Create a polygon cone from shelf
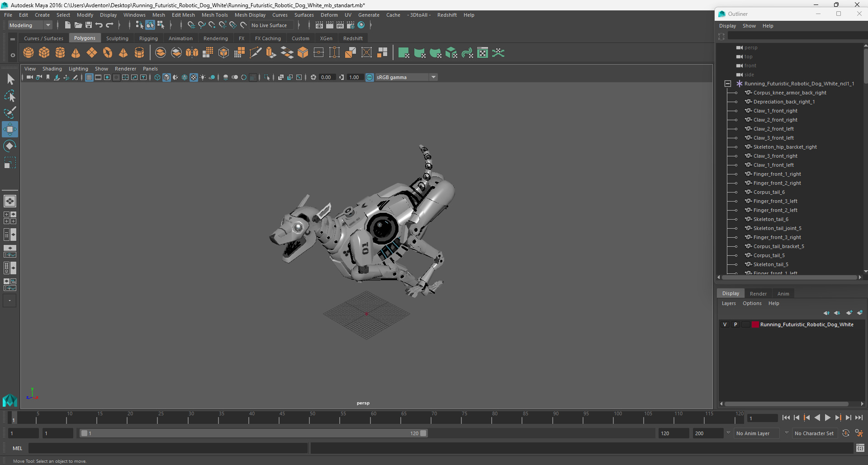Viewport: 868px width, 465px height. coord(76,53)
